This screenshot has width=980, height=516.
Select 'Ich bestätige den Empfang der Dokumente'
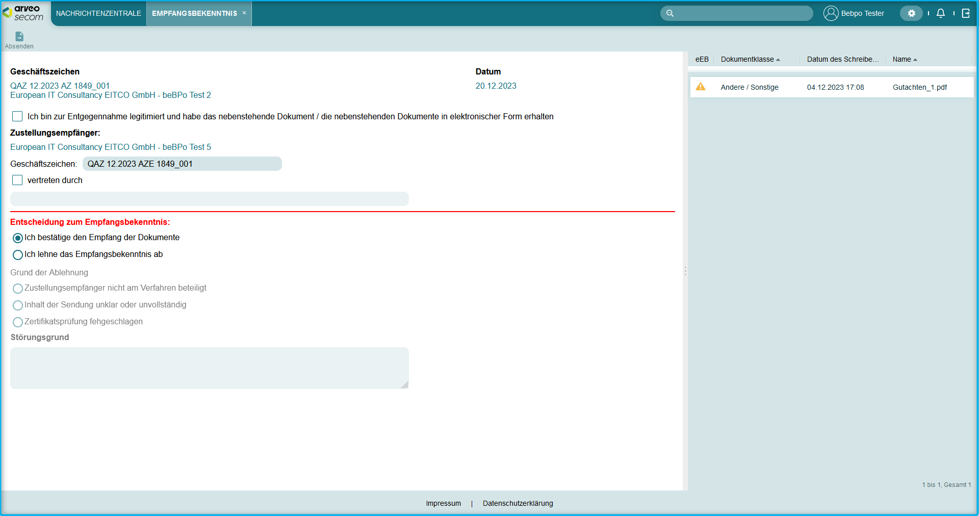pyautogui.click(x=18, y=238)
